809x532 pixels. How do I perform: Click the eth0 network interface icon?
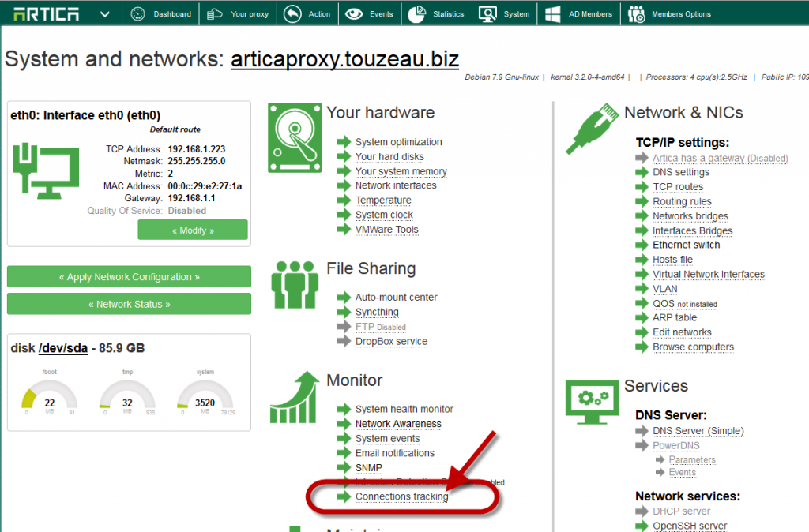[x=46, y=171]
